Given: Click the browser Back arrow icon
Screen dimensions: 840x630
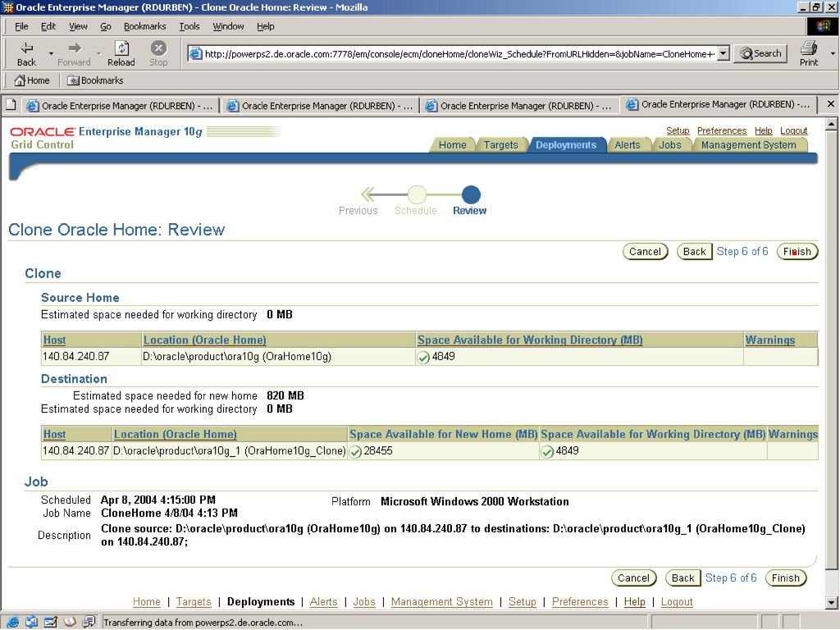Looking at the screenshot, I should point(26,48).
